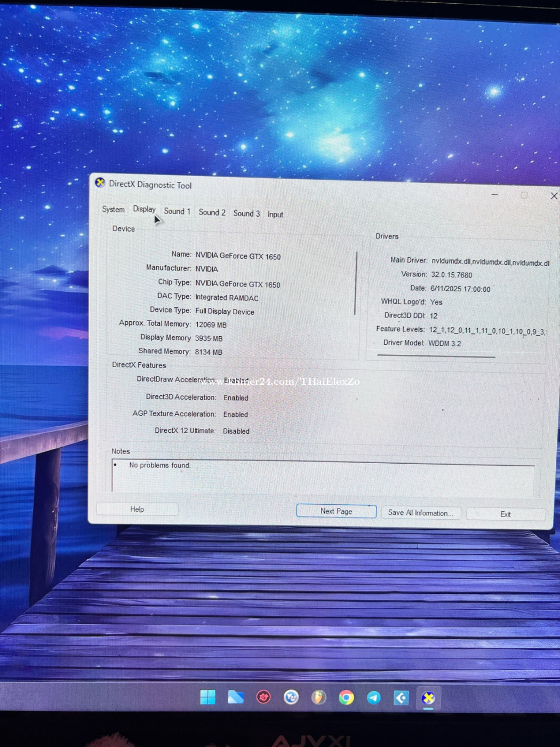Select the Display tab
This screenshot has height=747, width=560.
click(x=144, y=209)
